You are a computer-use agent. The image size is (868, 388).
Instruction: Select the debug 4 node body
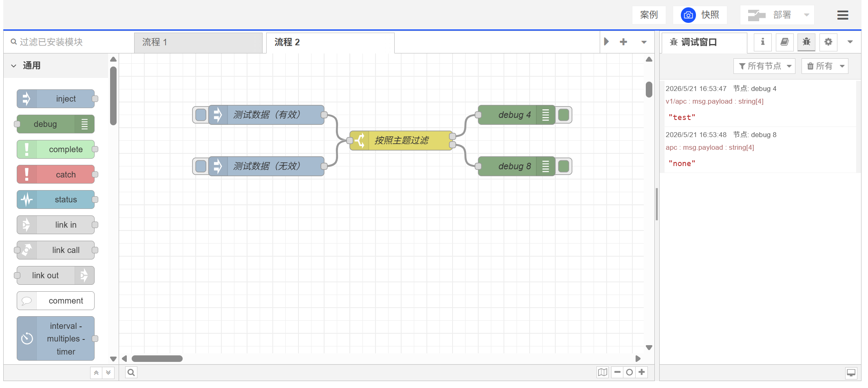click(517, 115)
